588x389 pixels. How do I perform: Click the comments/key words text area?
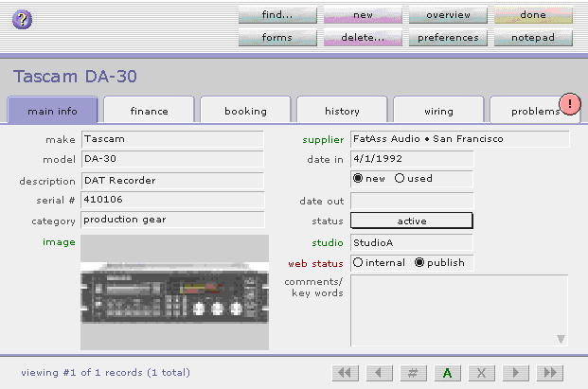pyautogui.click(x=459, y=310)
